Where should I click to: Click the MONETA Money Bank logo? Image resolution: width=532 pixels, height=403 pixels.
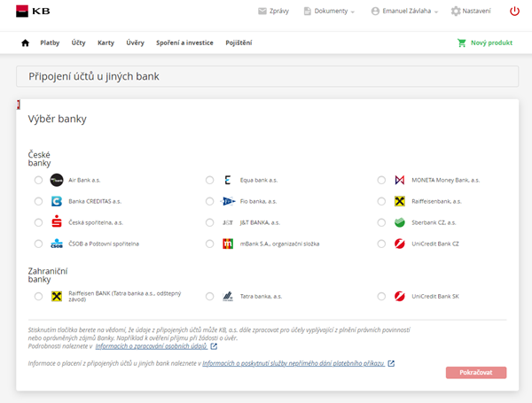coord(400,180)
